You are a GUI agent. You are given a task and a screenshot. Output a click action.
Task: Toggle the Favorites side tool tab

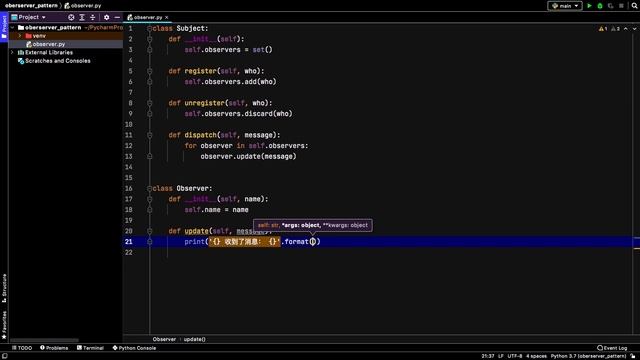coord(4,325)
